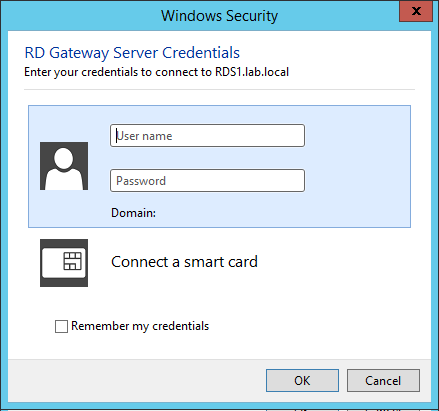Confirm credentials with the OK button

[x=302, y=380]
